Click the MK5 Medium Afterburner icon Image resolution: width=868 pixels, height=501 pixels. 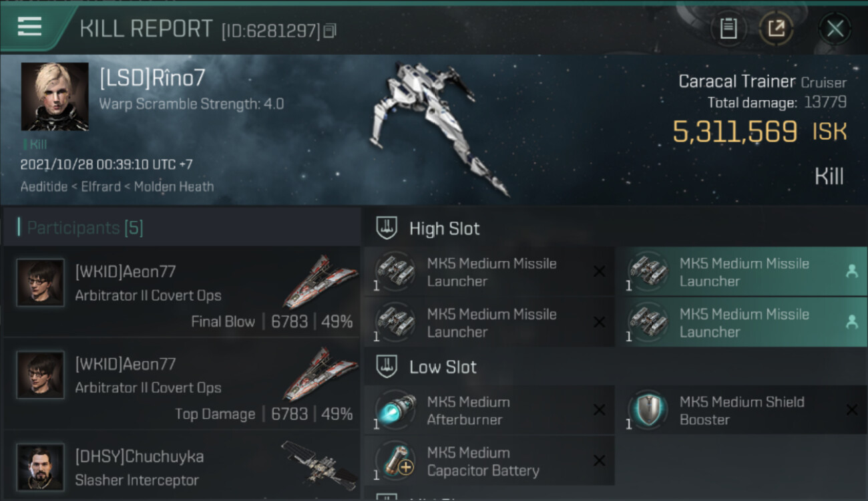click(x=395, y=410)
